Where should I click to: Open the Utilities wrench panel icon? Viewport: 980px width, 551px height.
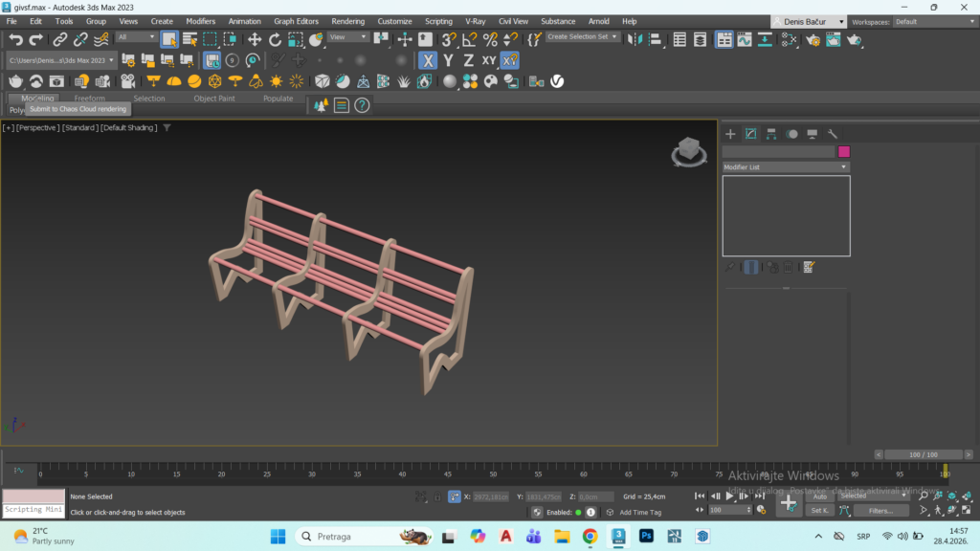coord(833,134)
